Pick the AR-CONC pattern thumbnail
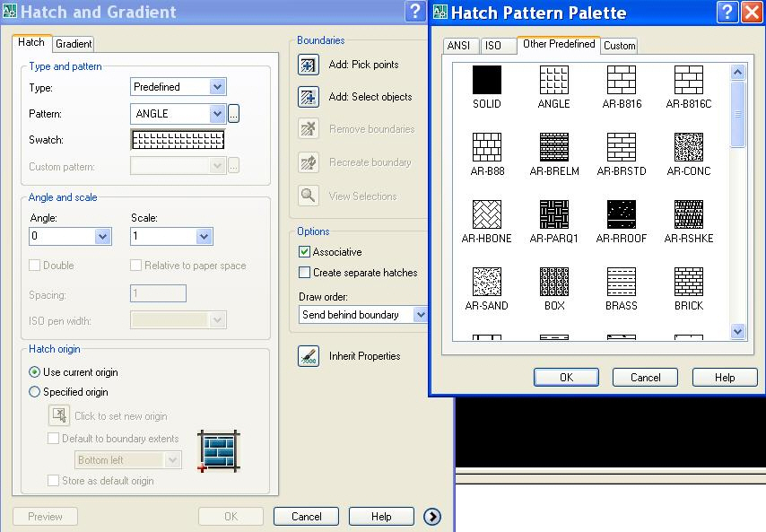This screenshot has height=532, width=766. pos(688,146)
